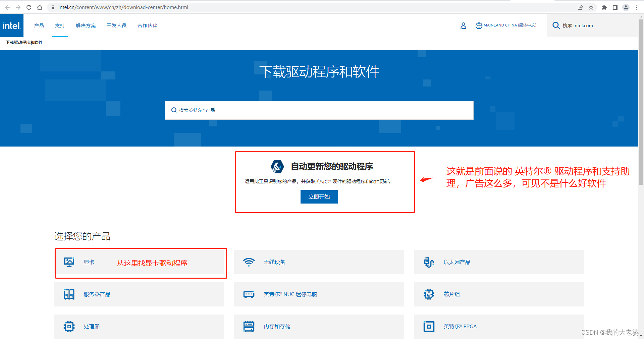Change region via MAINLAND CHINA selector
The image size is (644, 339).
click(510, 25)
